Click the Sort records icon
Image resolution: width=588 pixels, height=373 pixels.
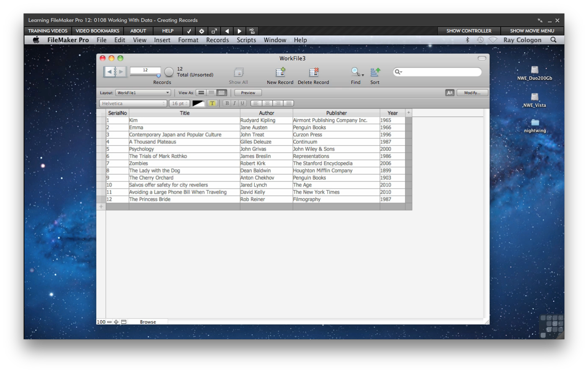[x=375, y=72]
